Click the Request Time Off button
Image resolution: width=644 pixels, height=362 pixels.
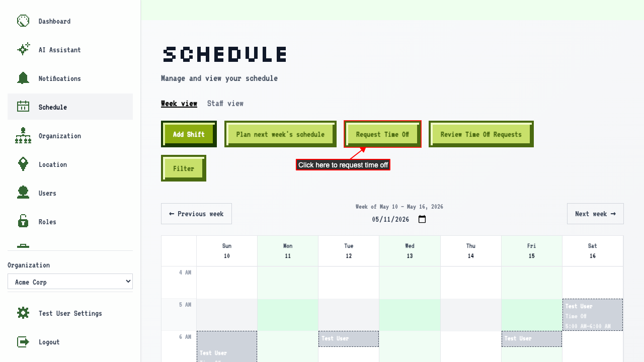[x=382, y=134]
